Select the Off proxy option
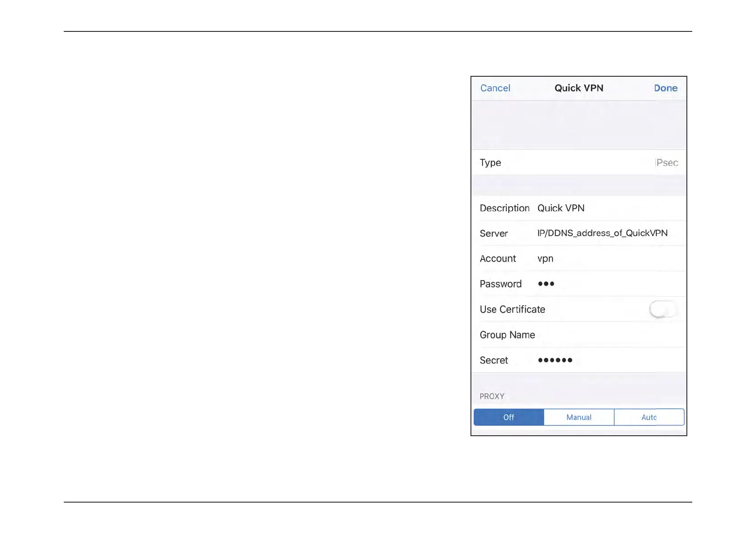 click(x=509, y=417)
